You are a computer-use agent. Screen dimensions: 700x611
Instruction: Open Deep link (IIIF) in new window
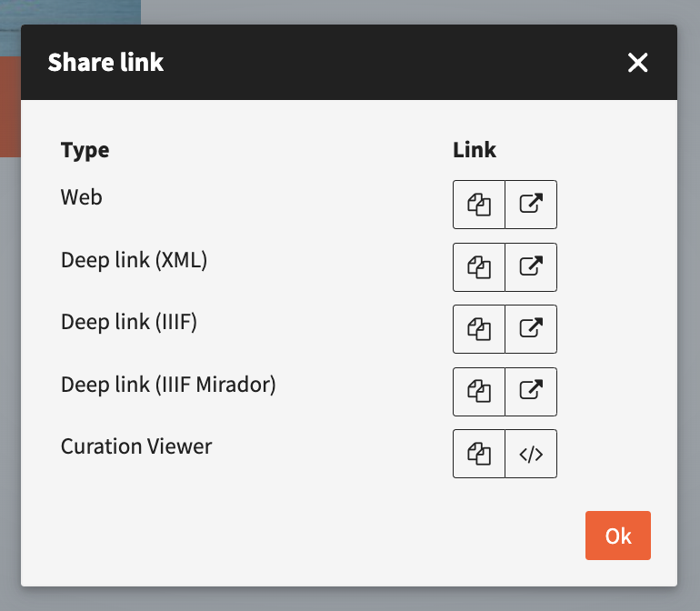[x=531, y=329]
